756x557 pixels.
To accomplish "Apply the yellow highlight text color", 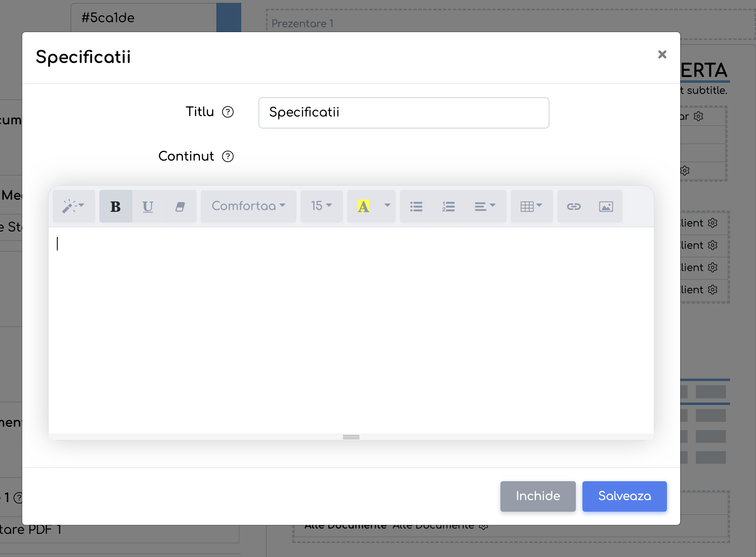I will click(x=363, y=206).
